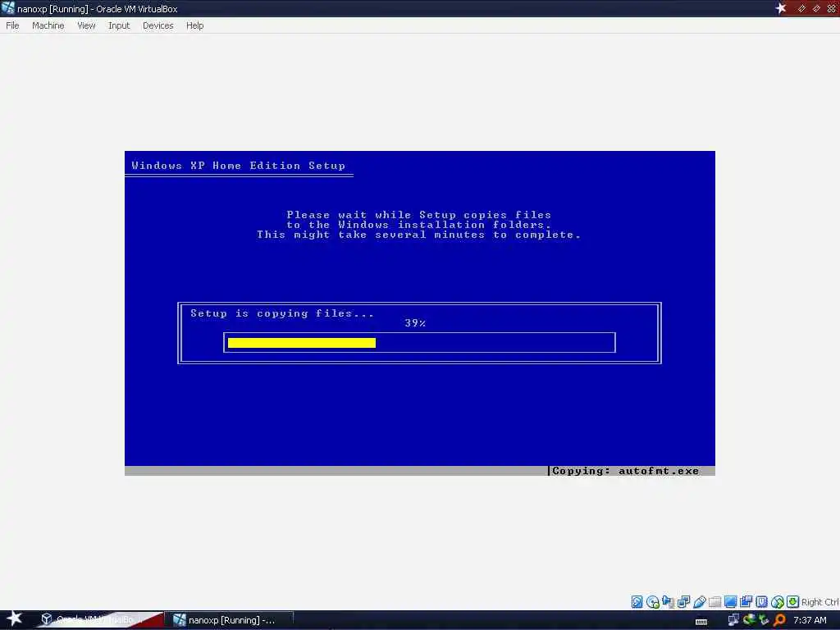The width and height of the screenshot is (840, 630).
Task: Click the grey folder status icon
Action: [714, 601]
